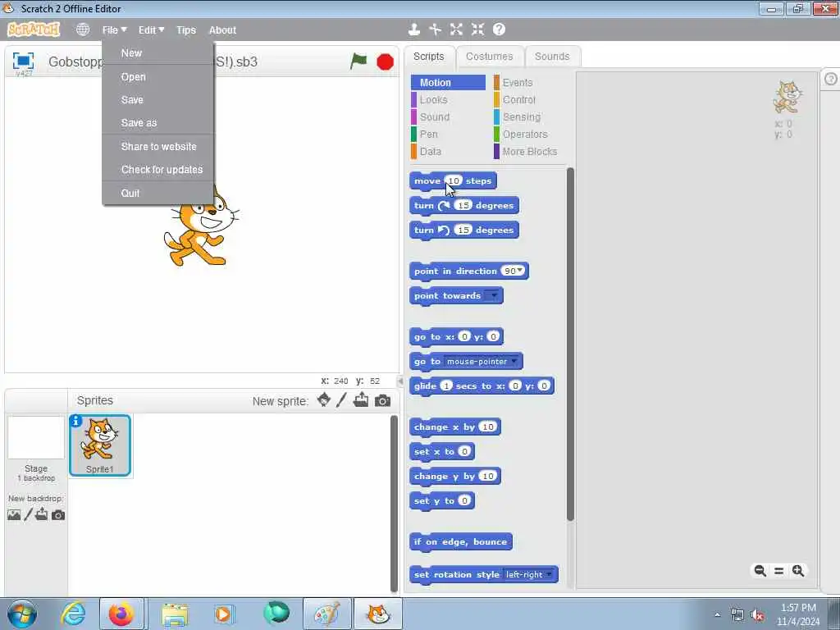Viewport: 840px width, 630px height.
Task: Open the Tips menu item
Action: pos(186,30)
